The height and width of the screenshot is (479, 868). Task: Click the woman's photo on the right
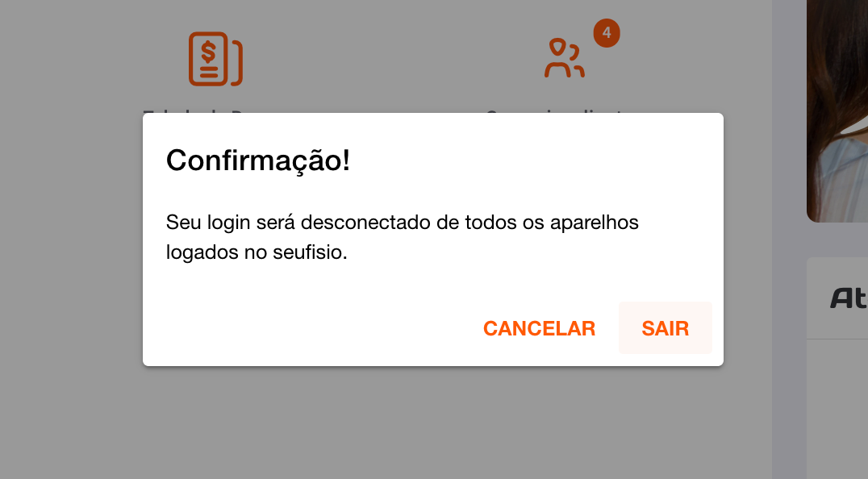pyautogui.click(x=837, y=110)
